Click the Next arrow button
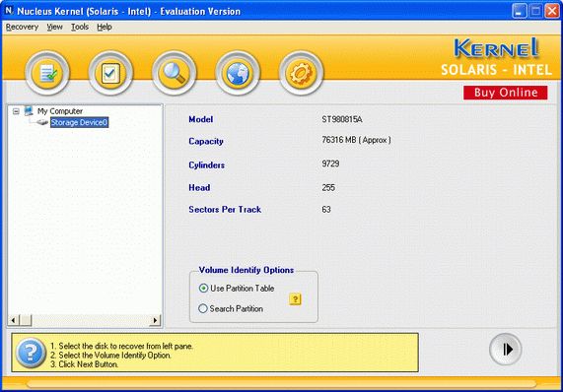 click(x=505, y=349)
